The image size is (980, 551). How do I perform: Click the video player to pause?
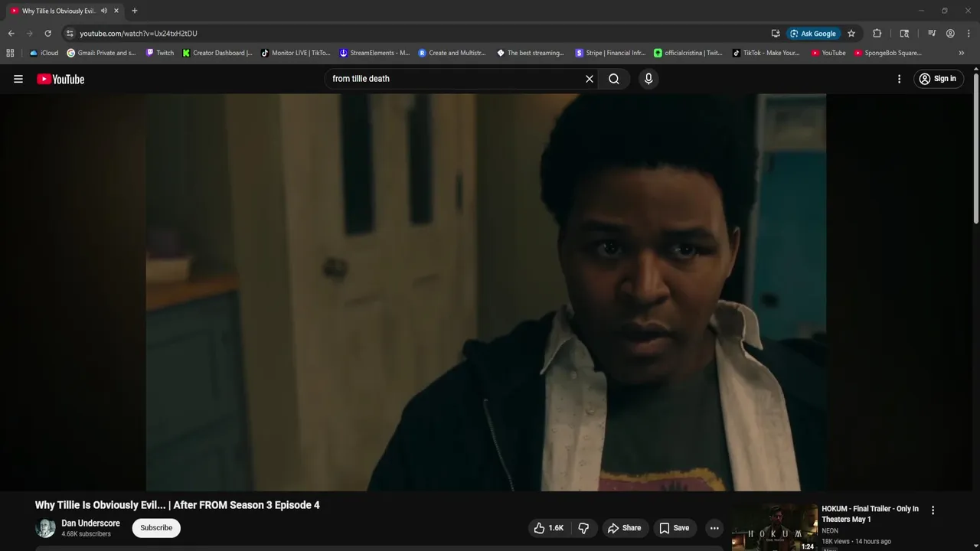(x=485, y=292)
